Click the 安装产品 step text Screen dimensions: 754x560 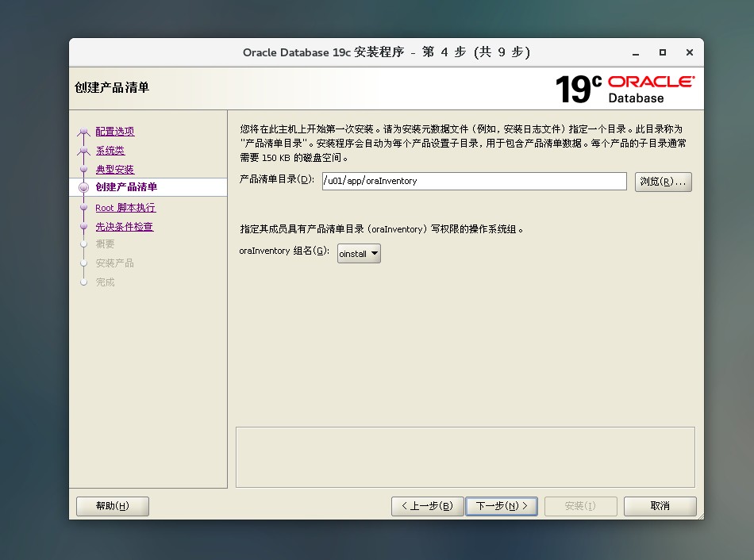point(114,263)
